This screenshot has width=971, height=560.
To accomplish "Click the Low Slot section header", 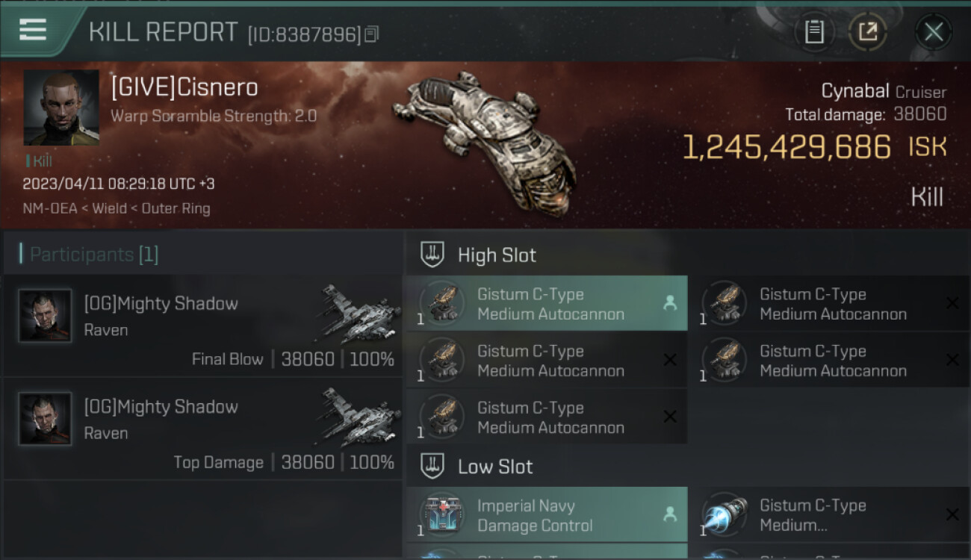I will (x=495, y=467).
